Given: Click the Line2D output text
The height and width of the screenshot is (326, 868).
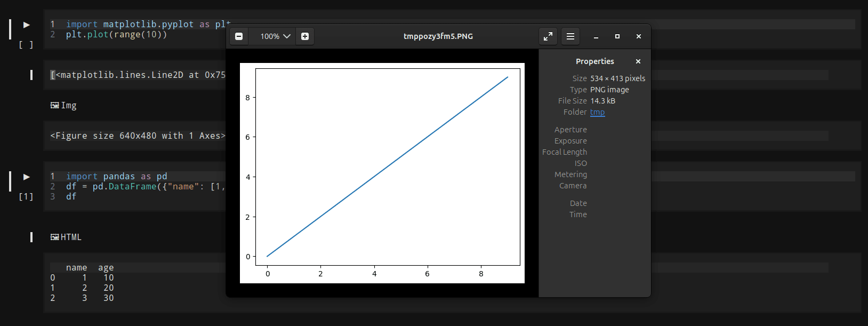Looking at the screenshot, I should click(x=138, y=75).
